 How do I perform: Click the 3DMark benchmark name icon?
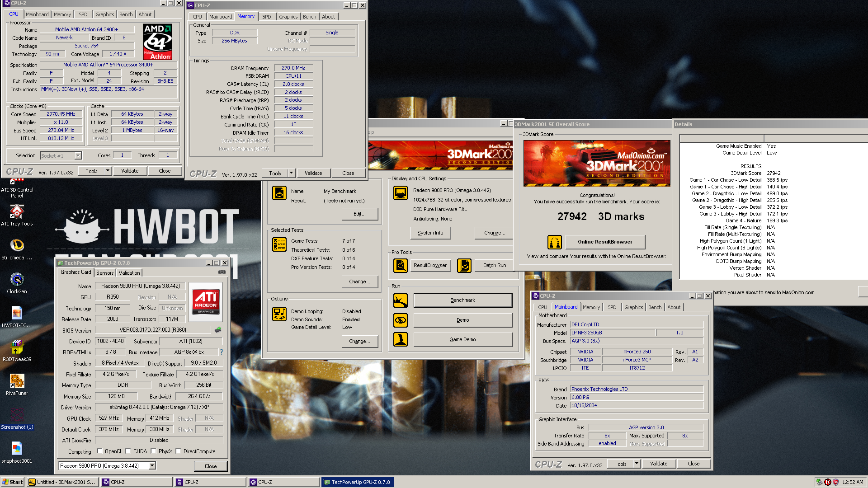point(279,193)
